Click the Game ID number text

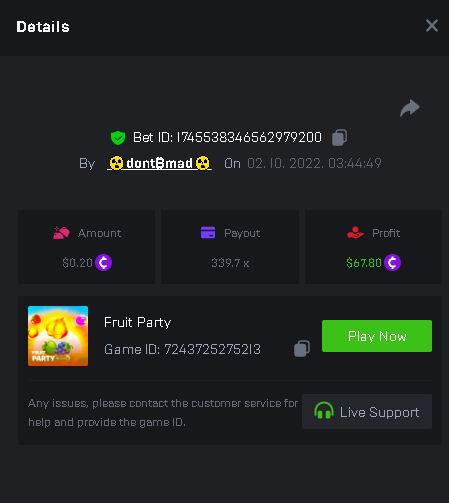(x=212, y=349)
